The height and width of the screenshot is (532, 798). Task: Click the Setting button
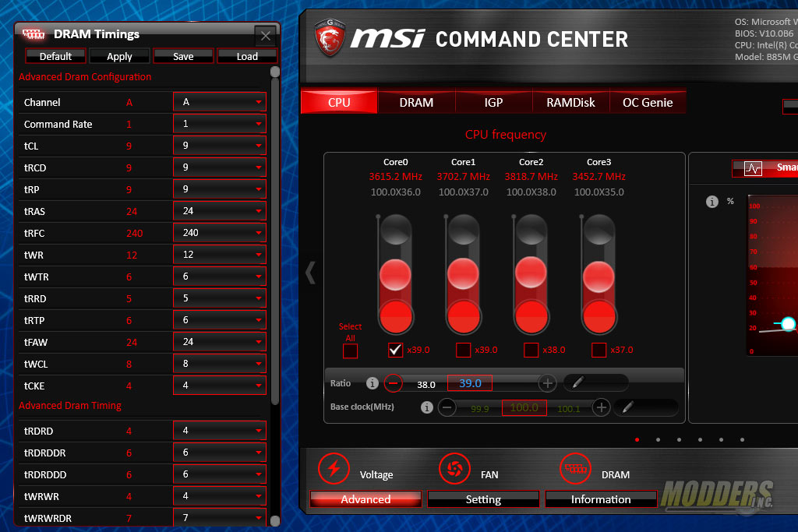pyautogui.click(x=483, y=499)
